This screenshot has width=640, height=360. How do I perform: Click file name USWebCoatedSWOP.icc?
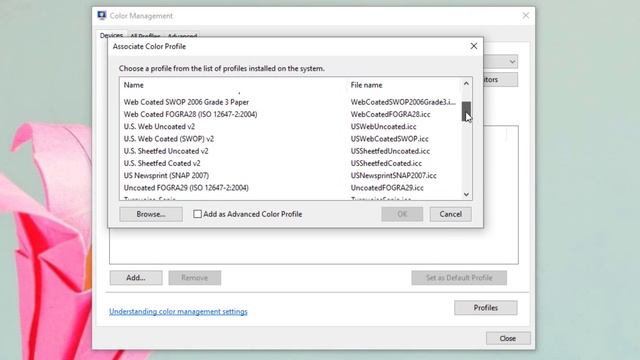tap(389, 139)
